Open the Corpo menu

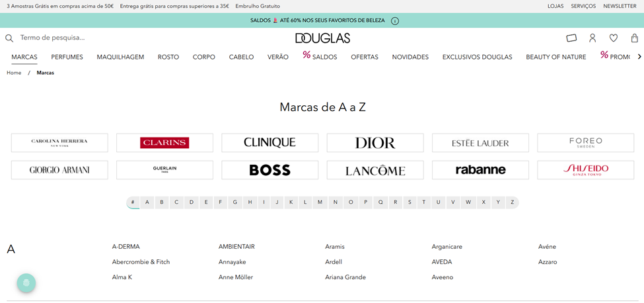click(203, 57)
